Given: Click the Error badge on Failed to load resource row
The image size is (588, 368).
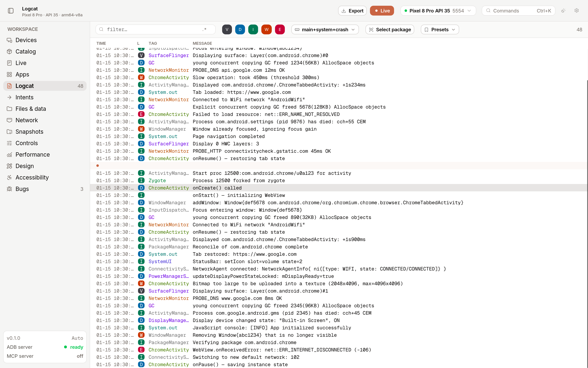Looking at the screenshot, I should point(141,114).
